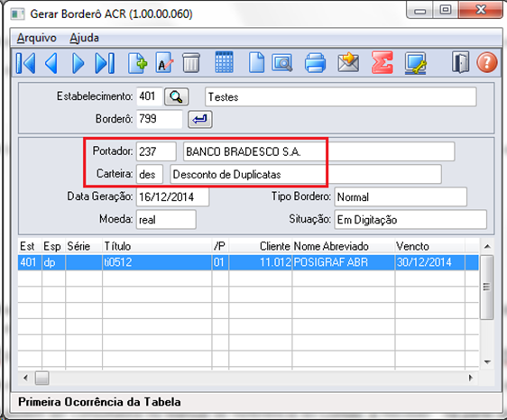Click vertical scrollbar up arrow

coord(487,247)
